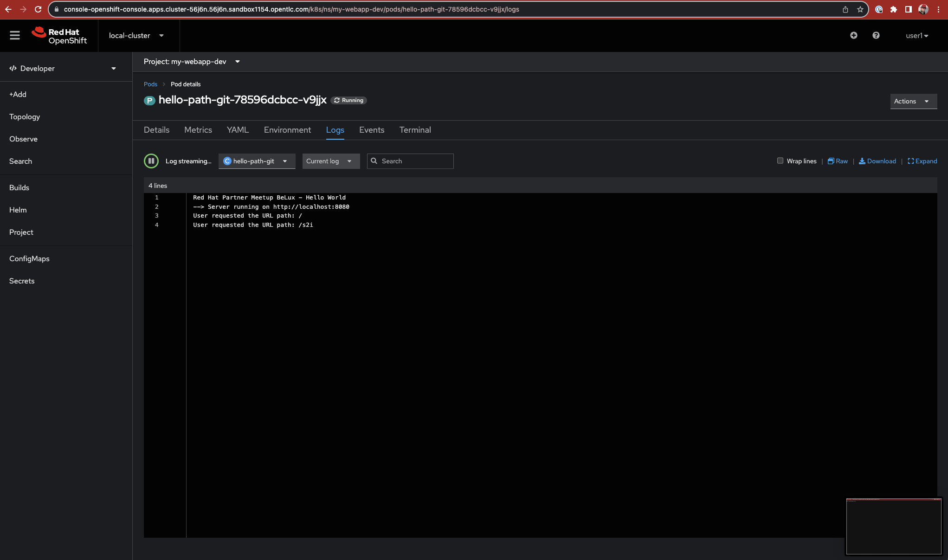Expand the Actions dropdown

(913, 101)
